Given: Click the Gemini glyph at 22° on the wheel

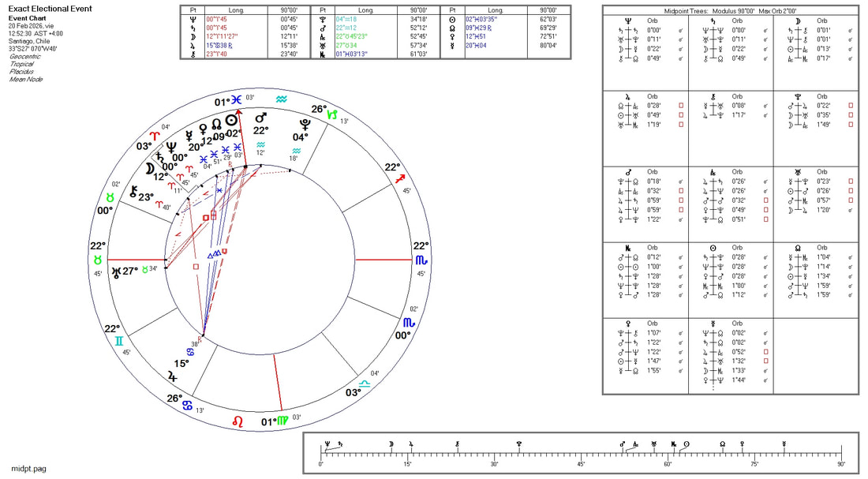Looking at the screenshot, I should click(118, 341).
